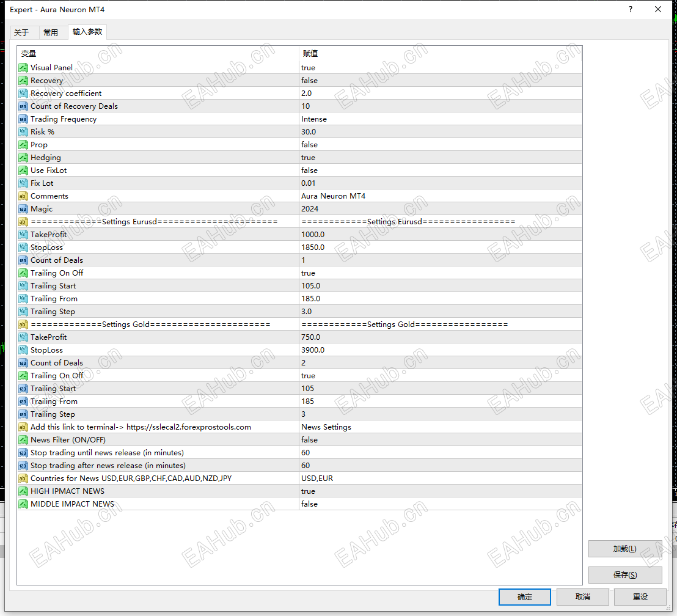Toggle the MIDDLE IMPACT NEWS value false

tap(441, 504)
